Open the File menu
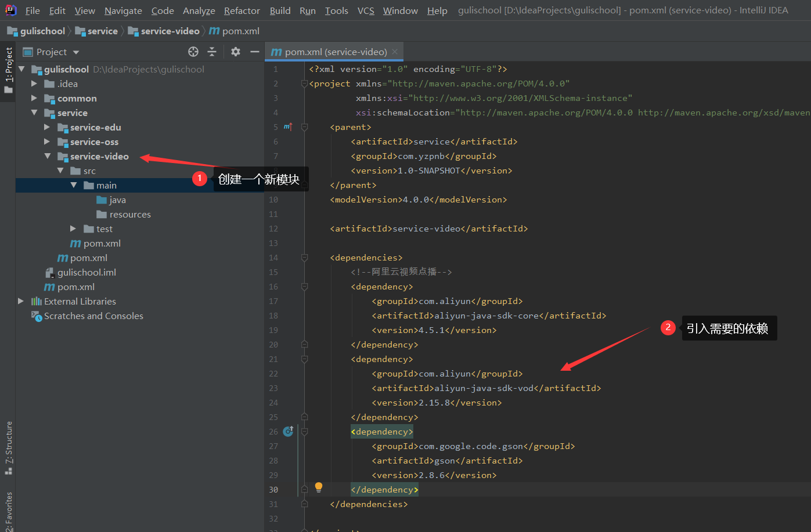Screen dimensions: 811x532 pyautogui.click(x=33, y=10)
